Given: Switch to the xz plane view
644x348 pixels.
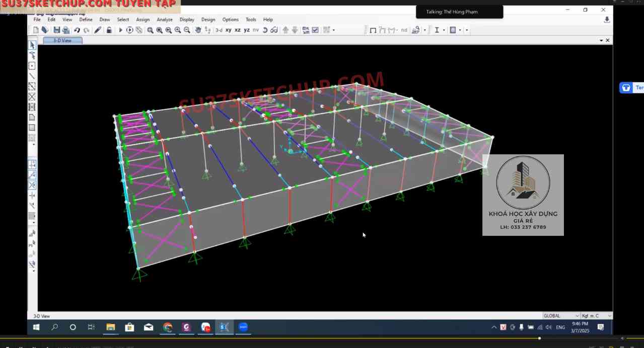Looking at the screenshot, I should (x=238, y=30).
